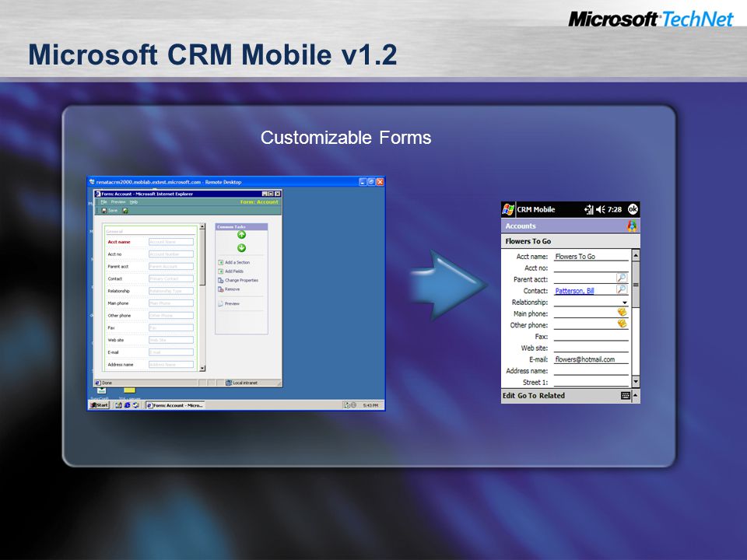Click the Internet Explorer page icon in Form: Account title
The image size is (747, 560).
tap(98, 194)
